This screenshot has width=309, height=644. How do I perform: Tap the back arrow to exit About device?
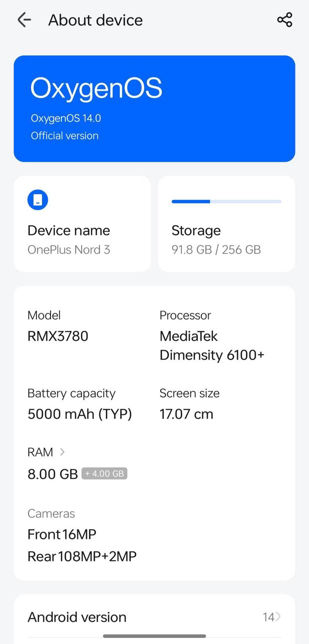click(x=24, y=20)
